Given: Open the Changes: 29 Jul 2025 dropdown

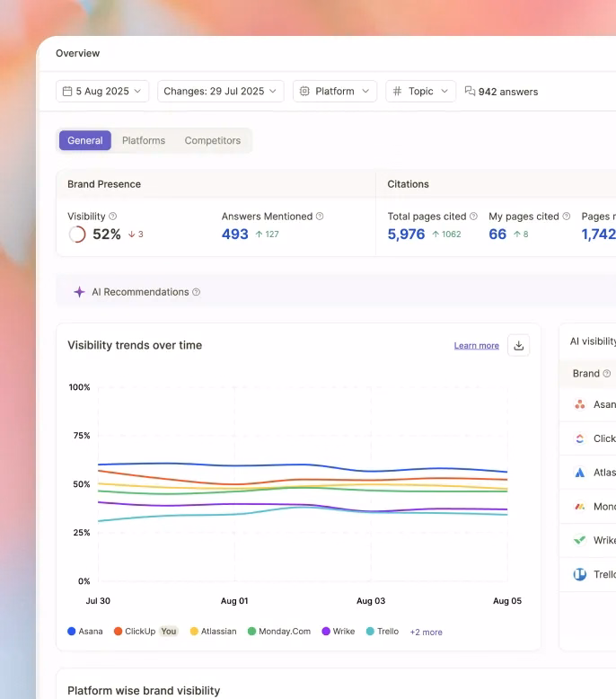Looking at the screenshot, I should (x=220, y=92).
